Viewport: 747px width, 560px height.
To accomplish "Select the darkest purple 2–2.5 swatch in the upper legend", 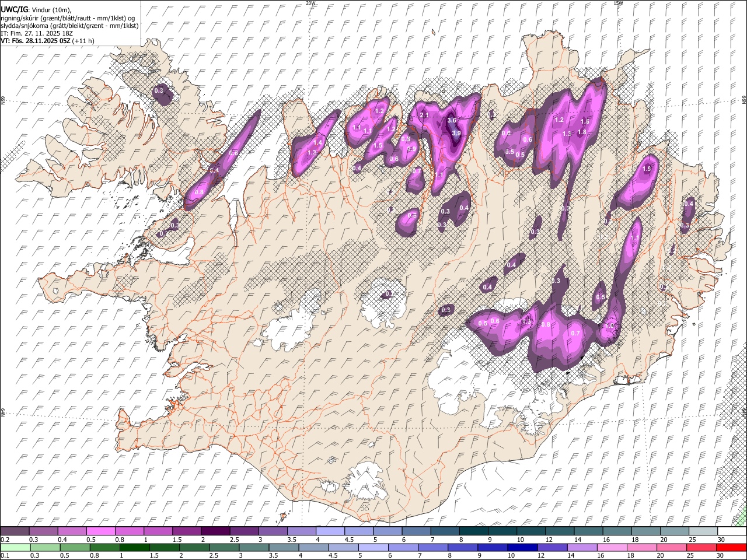I will pos(215,531).
